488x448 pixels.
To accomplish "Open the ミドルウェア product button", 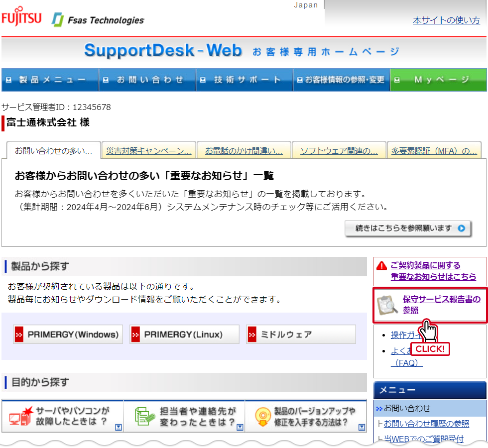I will click(301, 335).
